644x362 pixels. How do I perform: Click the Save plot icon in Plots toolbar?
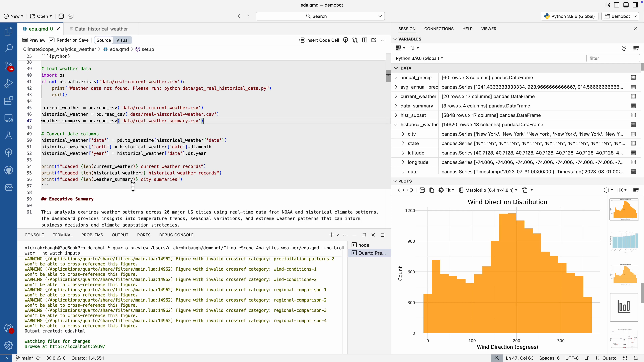tap(422, 190)
